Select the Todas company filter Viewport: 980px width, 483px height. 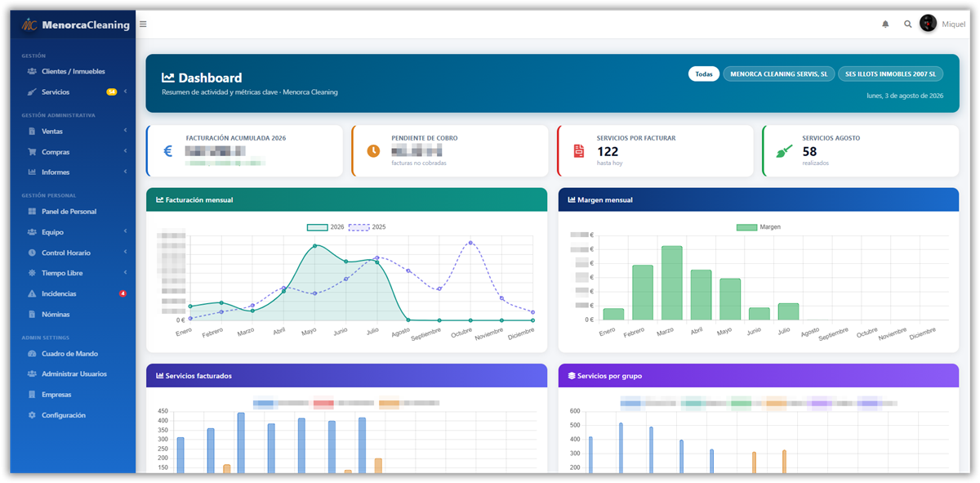click(x=704, y=74)
